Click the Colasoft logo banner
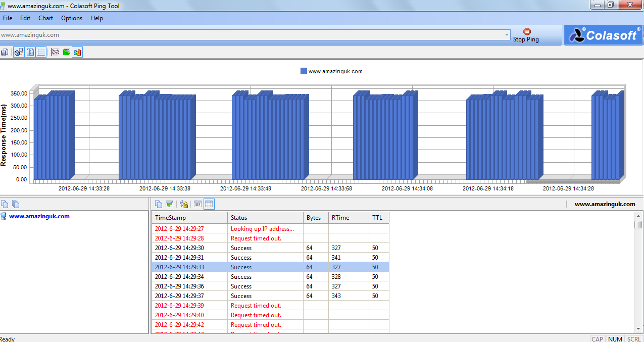 pos(603,35)
